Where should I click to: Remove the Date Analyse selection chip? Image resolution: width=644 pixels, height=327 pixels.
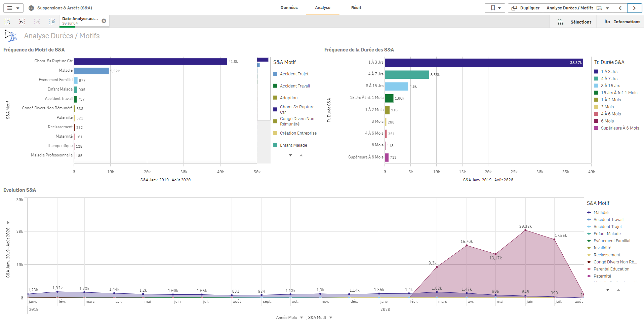point(104,21)
